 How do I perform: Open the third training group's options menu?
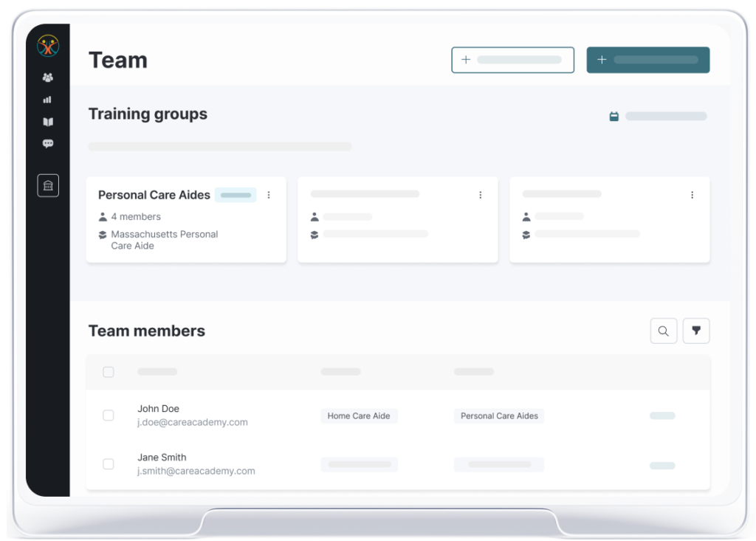692,195
